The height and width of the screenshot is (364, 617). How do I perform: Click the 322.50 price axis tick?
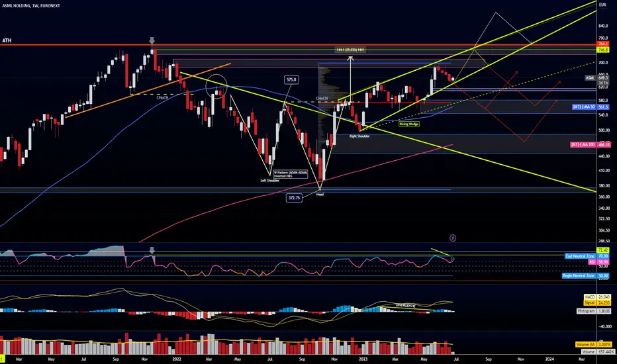pyautogui.click(x=604, y=219)
